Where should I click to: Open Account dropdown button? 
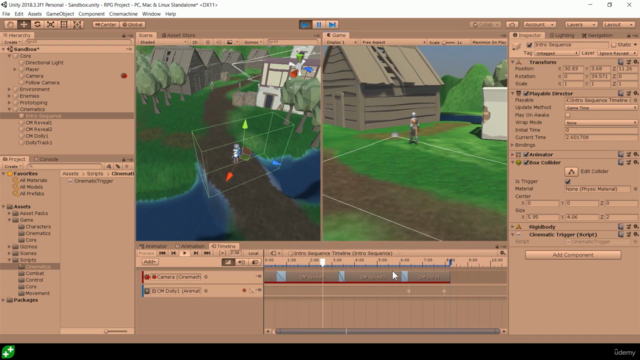540,25
